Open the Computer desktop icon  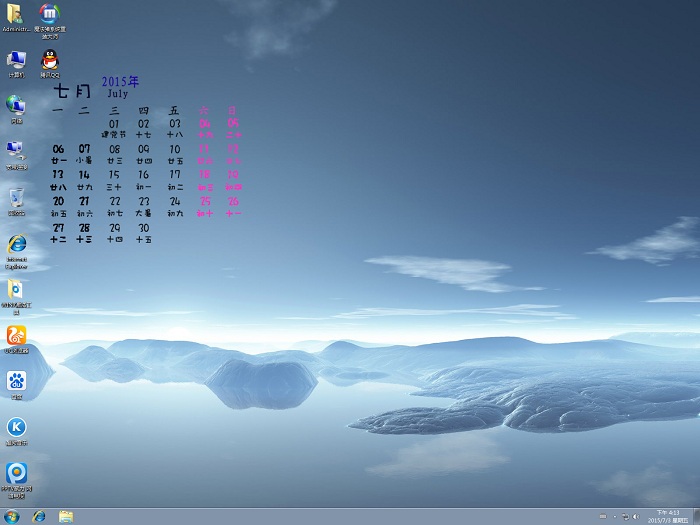click(16, 60)
